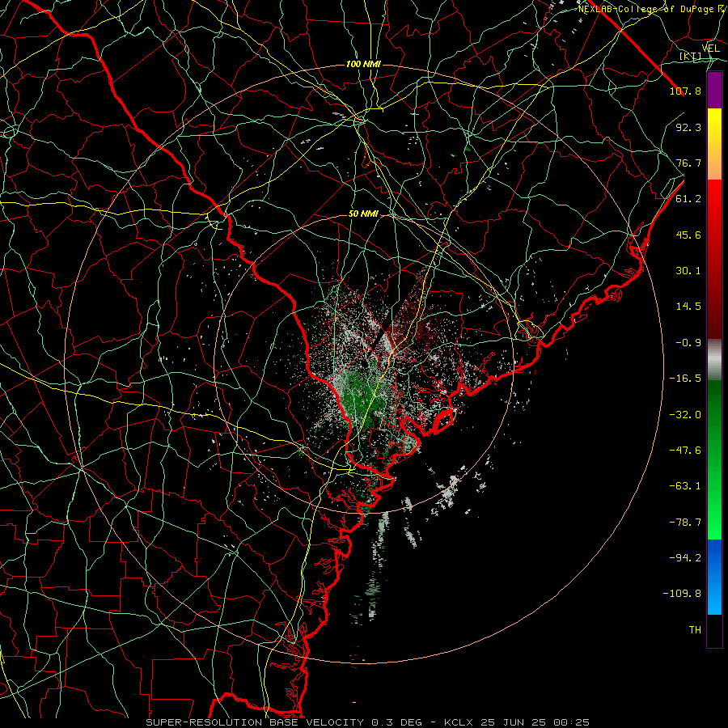Select the 45.6 velocity scale value
728x728 pixels.
[x=688, y=235]
